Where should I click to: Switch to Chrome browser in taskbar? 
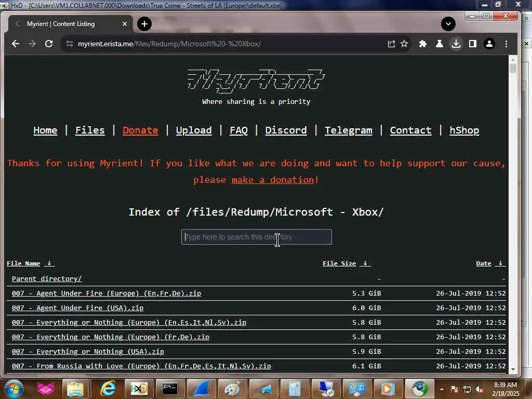coord(420,389)
